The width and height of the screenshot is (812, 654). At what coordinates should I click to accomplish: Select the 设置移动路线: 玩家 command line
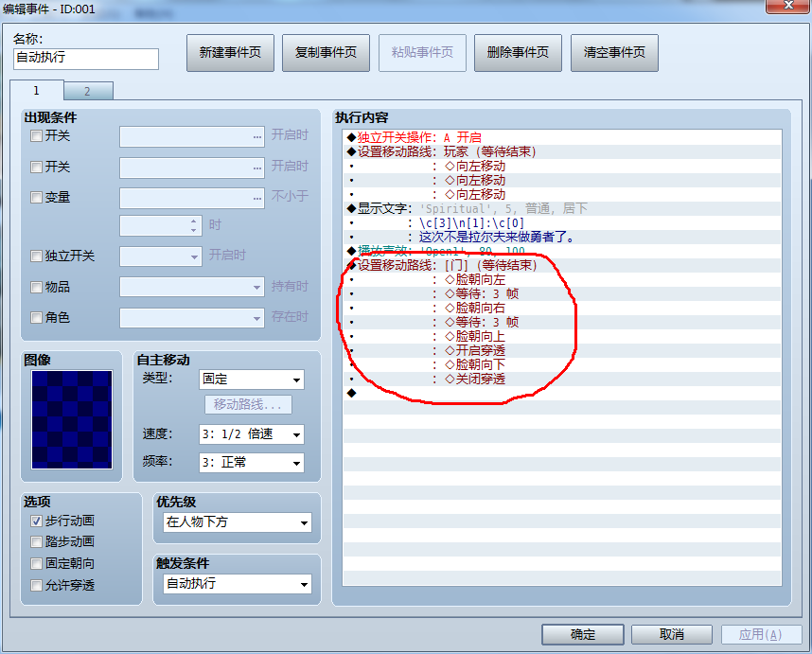coord(562,151)
